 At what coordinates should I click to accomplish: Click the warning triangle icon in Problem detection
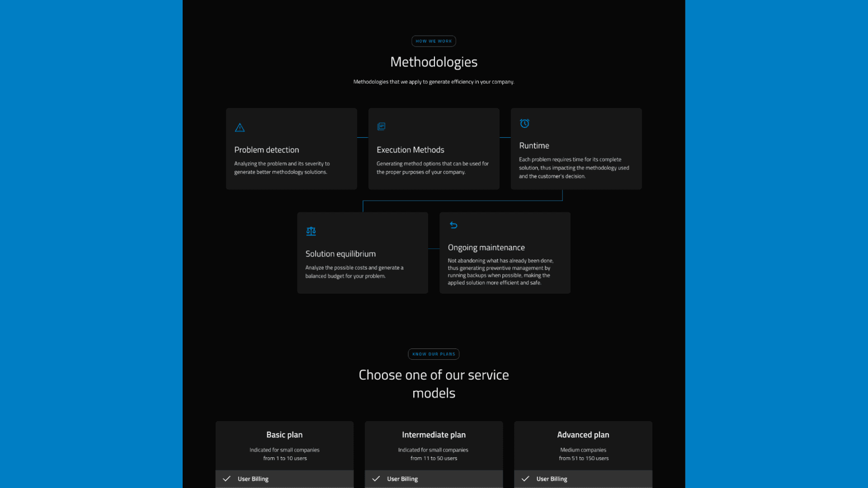[239, 127]
